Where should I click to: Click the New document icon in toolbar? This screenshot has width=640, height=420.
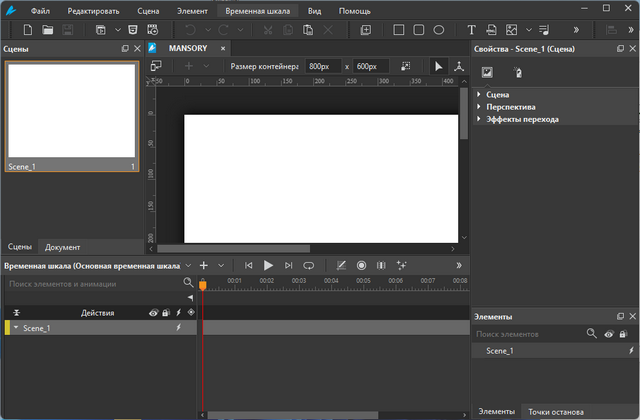[x=28, y=30]
